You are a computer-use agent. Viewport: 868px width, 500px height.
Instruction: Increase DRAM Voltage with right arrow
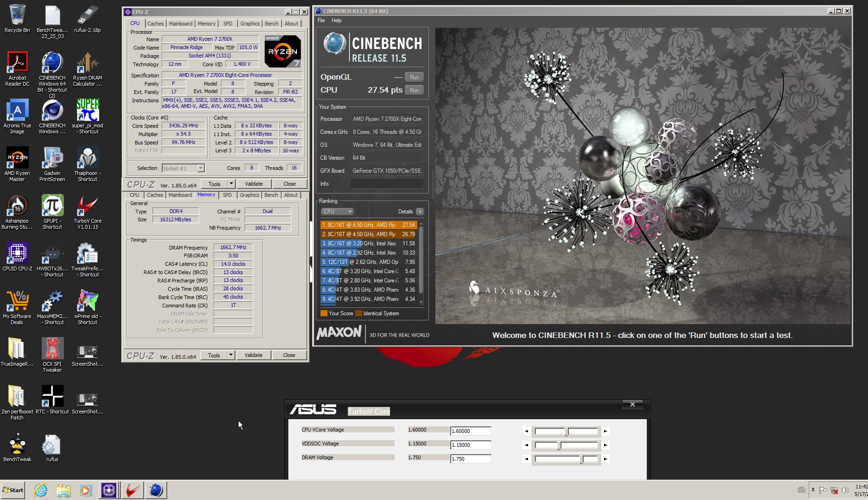pyautogui.click(x=605, y=459)
